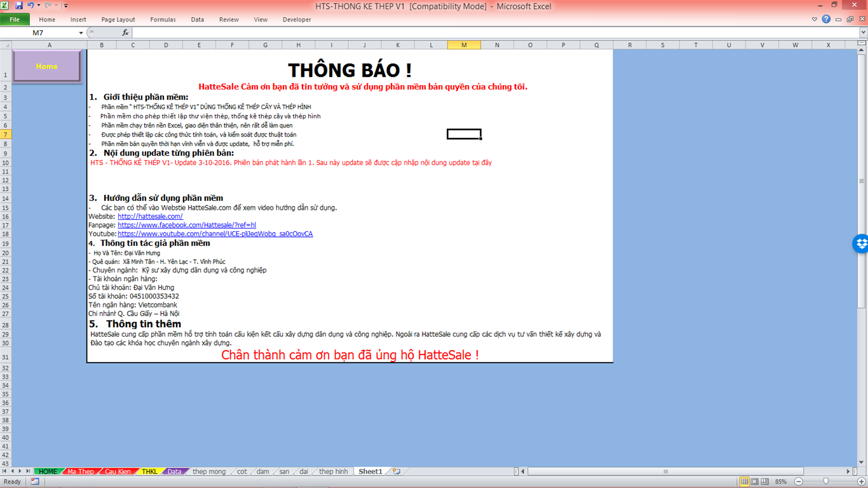Switch to Page Break Preview icon

(764, 482)
